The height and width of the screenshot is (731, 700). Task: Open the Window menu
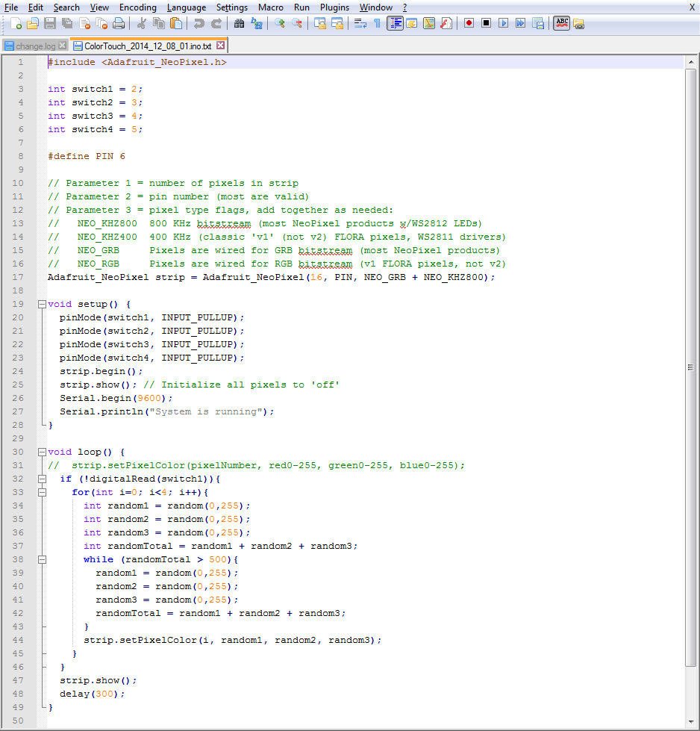coord(375,7)
